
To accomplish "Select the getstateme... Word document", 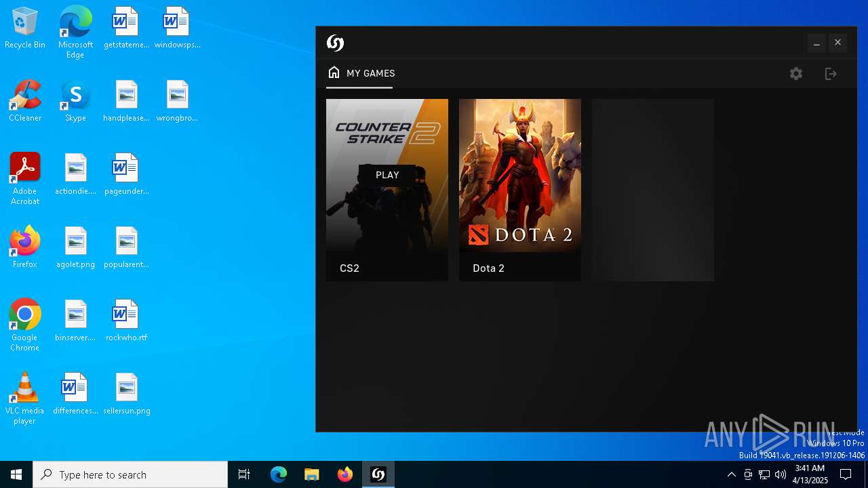I will click(x=126, y=28).
